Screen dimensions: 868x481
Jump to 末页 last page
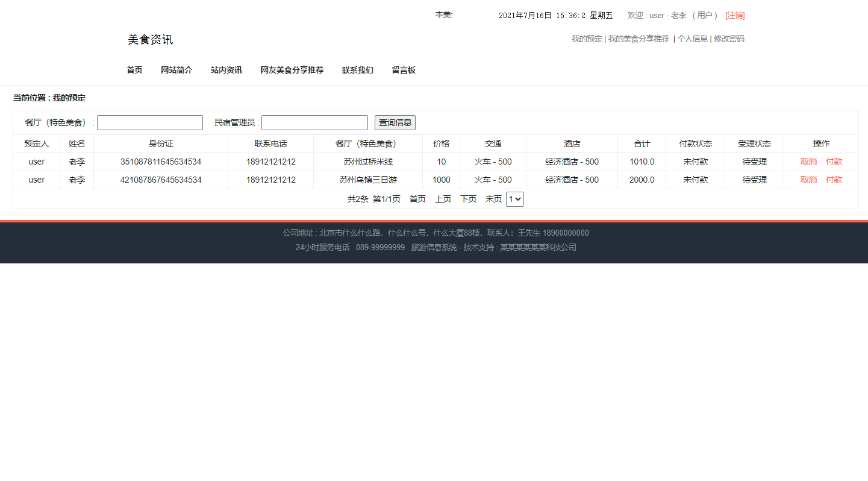coord(493,199)
